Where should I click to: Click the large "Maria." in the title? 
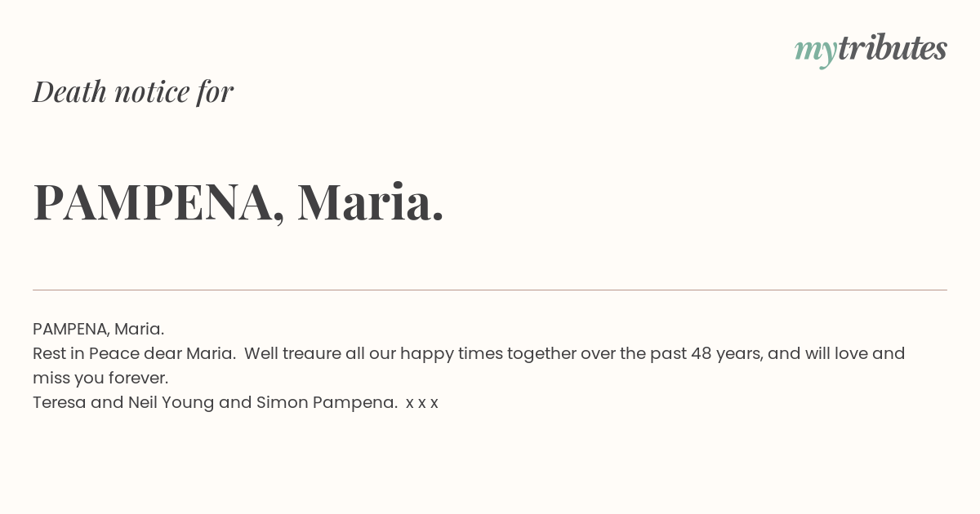371,202
